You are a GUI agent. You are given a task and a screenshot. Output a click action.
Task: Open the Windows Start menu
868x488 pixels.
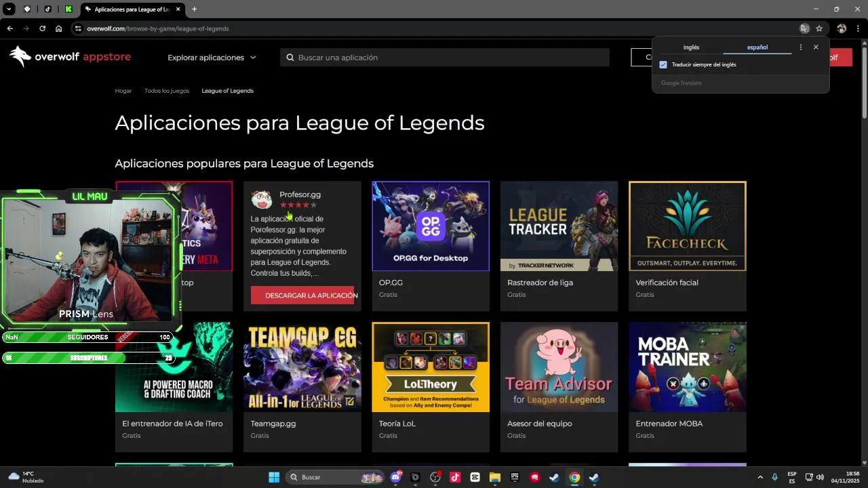point(274,477)
